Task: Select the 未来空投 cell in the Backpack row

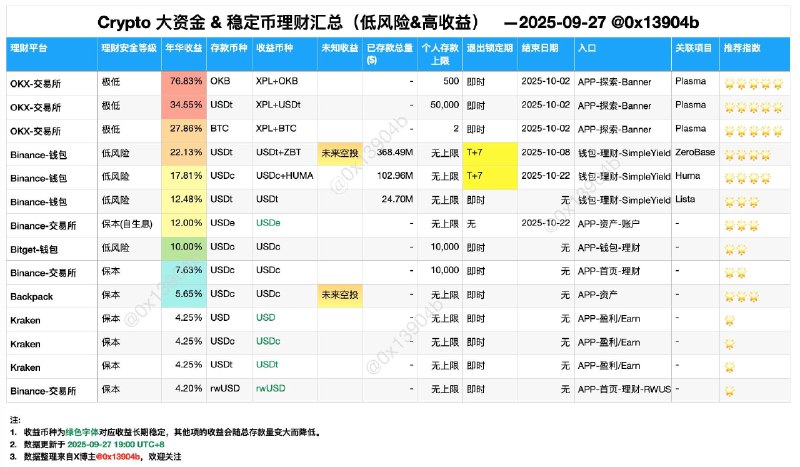Action: pyautogui.click(x=340, y=295)
